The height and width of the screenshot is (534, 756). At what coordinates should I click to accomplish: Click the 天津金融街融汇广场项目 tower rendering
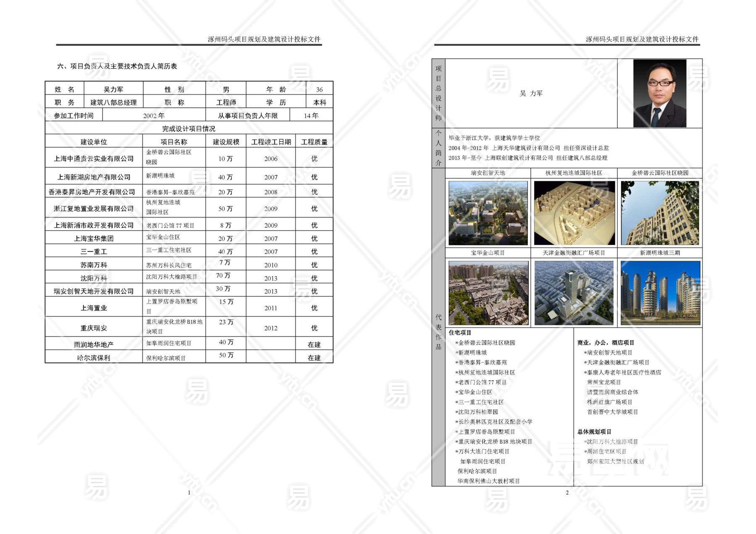[x=574, y=293]
